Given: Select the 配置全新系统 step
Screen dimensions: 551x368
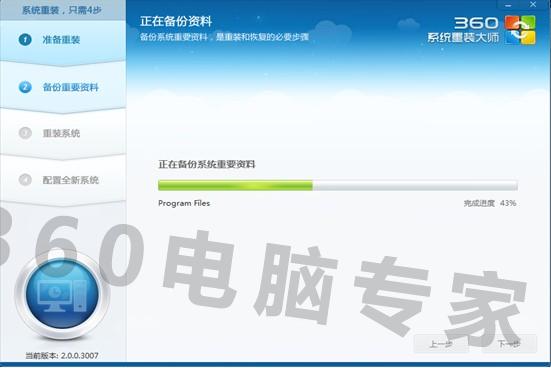Looking at the screenshot, I should pyautogui.click(x=63, y=180).
